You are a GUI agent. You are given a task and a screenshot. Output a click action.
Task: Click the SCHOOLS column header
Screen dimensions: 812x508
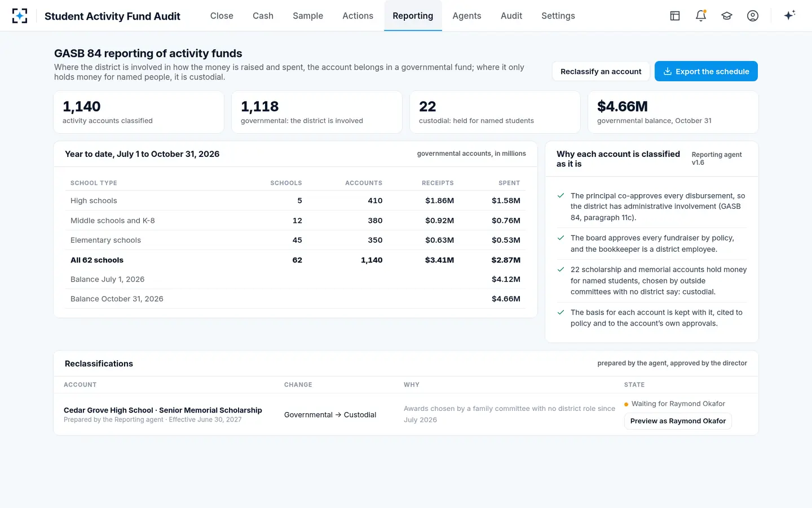pyautogui.click(x=286, y=183)
